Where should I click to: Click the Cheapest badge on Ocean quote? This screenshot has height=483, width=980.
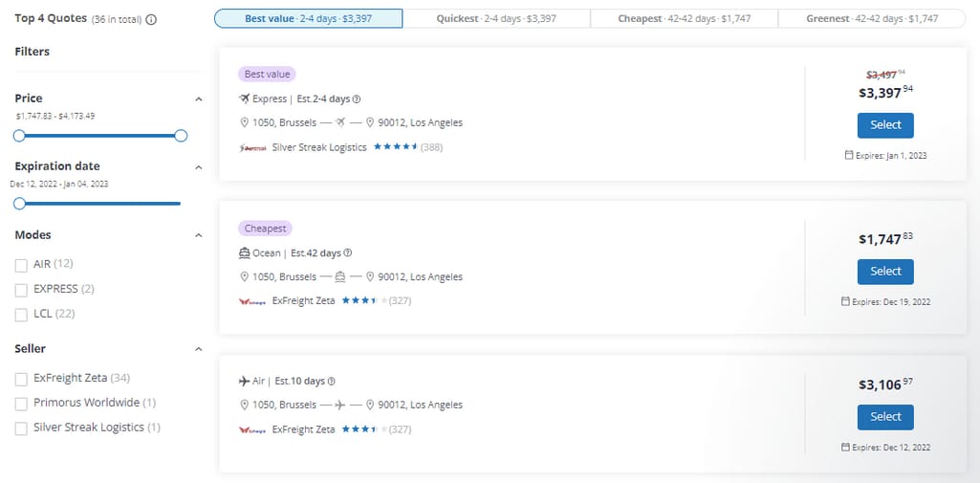(265, 229)
